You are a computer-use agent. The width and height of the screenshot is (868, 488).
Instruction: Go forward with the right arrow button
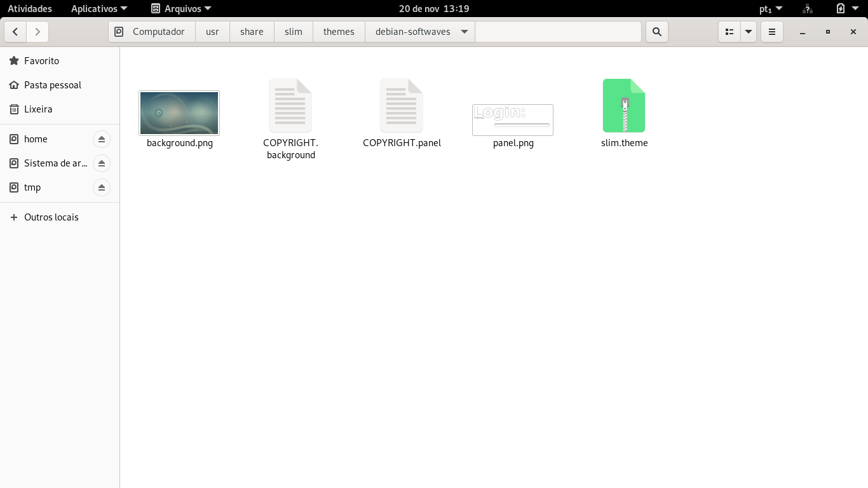(x=38, y=32)
